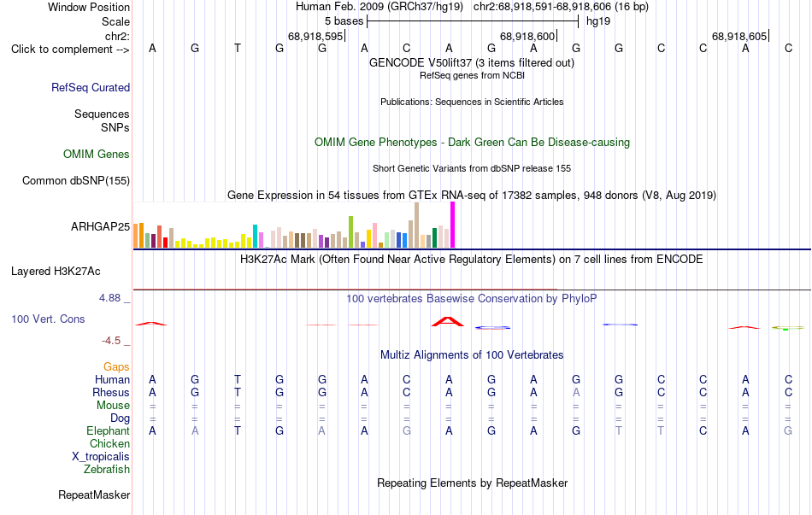Viewport: 812px width, 515px height.
Task: Select the Rhesus species row label
Action: [x=111, y=392]
